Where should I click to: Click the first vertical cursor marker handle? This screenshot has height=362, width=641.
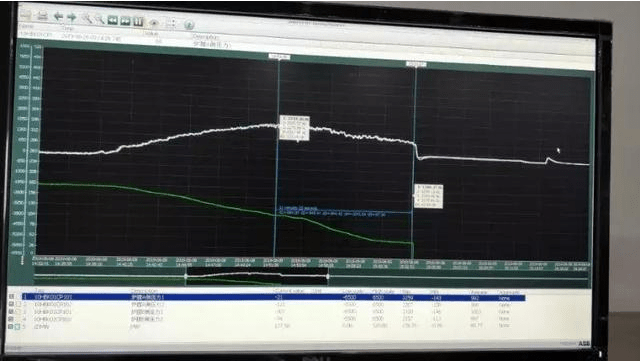(279, 57)
